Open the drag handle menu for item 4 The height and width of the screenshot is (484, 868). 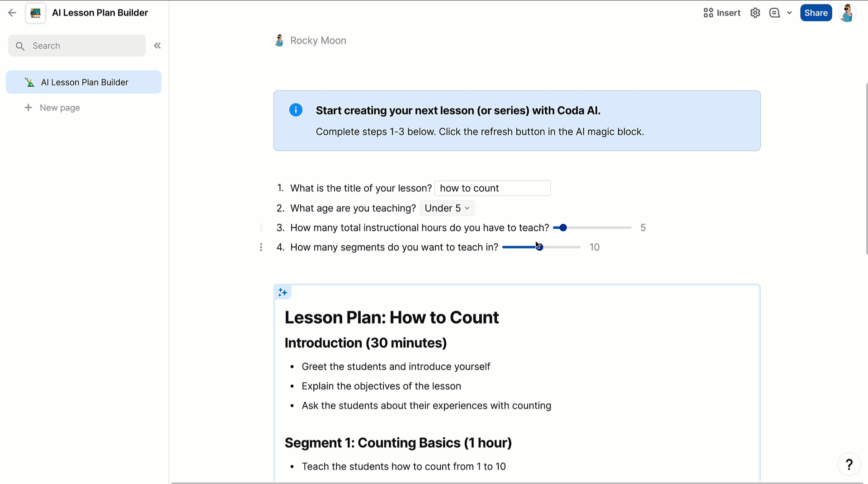click(261, 247)
